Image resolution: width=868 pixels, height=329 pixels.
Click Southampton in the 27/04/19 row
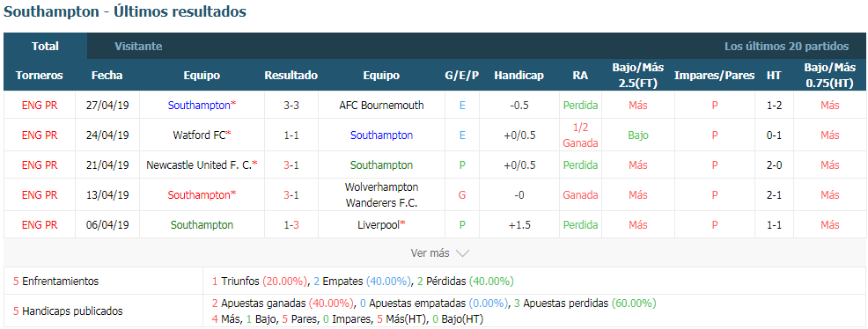(x=199, y=105)
